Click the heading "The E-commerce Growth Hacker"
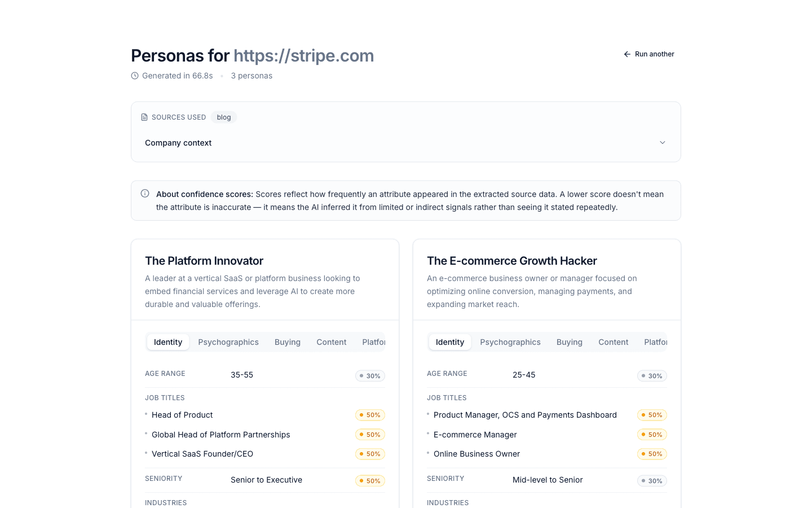The image size is (812, 508). click(512, 261)
